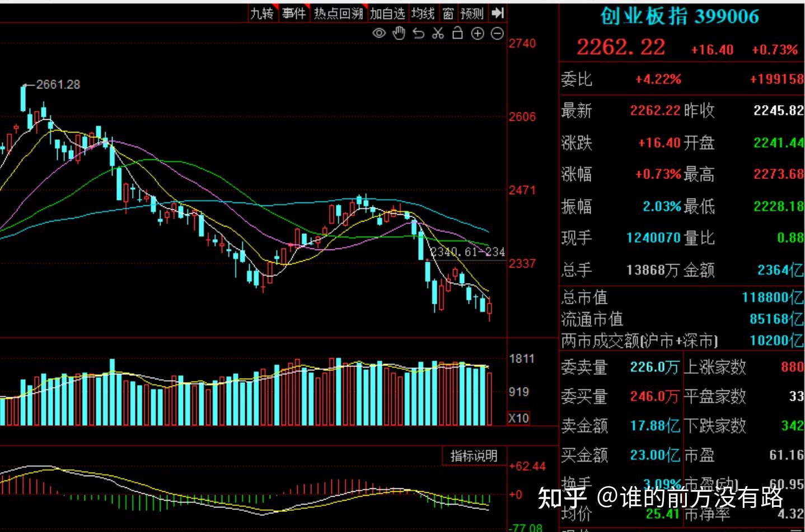Open the 预测 forecast tab

[x=472, y=13]
